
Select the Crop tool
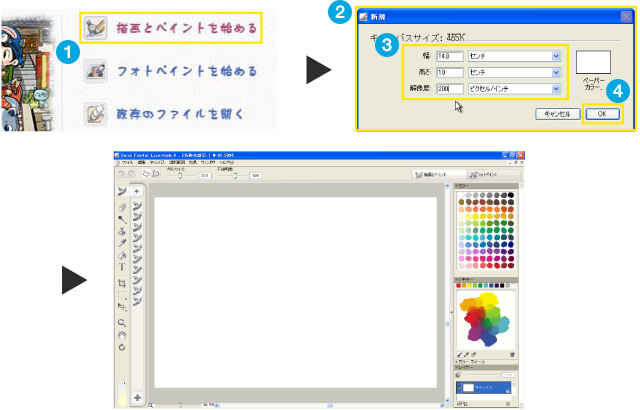click(122, 283)
